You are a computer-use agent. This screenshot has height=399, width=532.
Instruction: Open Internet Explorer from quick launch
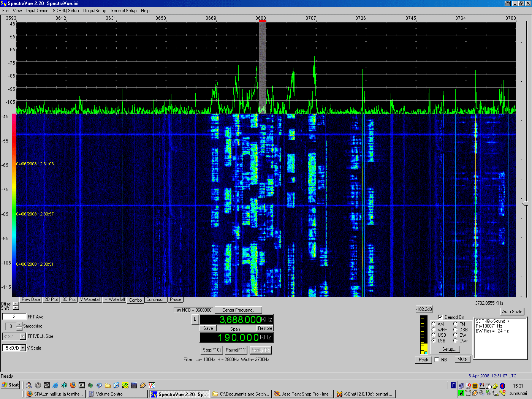point(55,385)
